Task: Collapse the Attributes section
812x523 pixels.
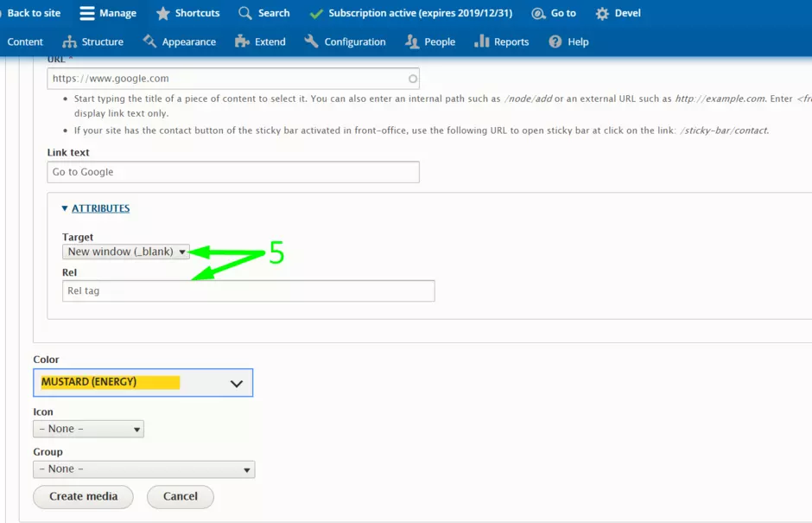Action: [x=95, y=208]
